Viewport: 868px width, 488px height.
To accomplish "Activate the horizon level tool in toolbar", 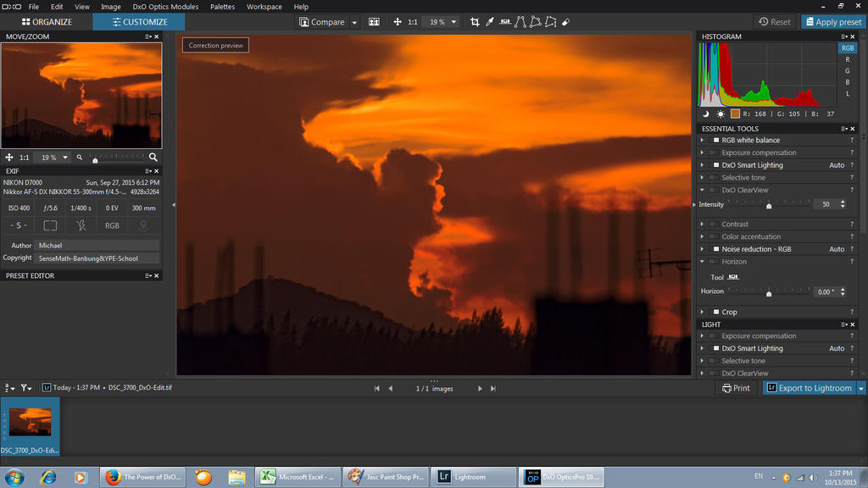I will [505, 22].
